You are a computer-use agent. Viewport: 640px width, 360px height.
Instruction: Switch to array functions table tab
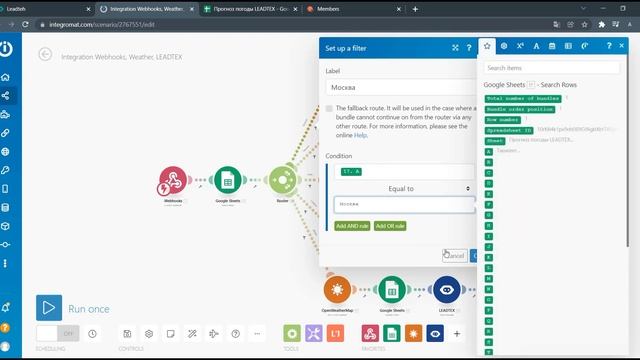click(x=568, y=46)
